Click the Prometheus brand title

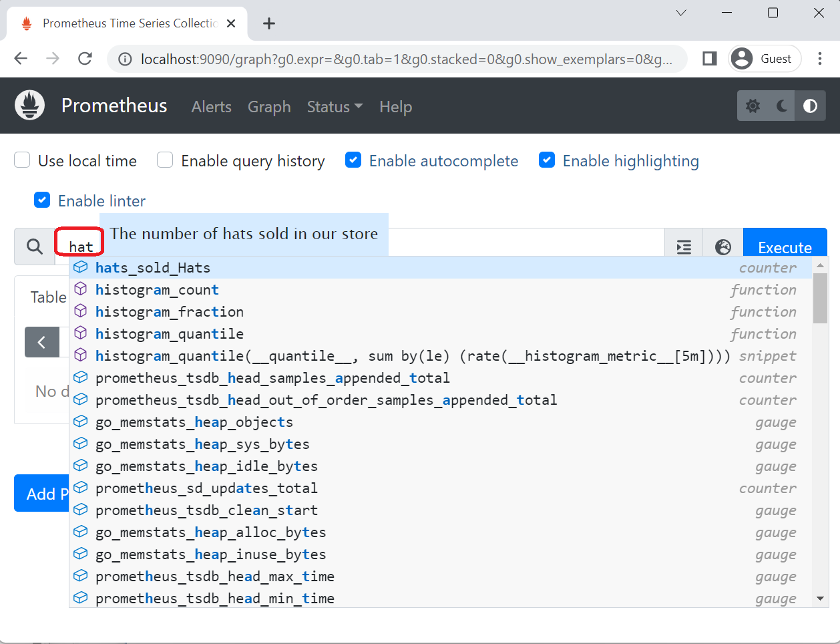tap(114, 106)
